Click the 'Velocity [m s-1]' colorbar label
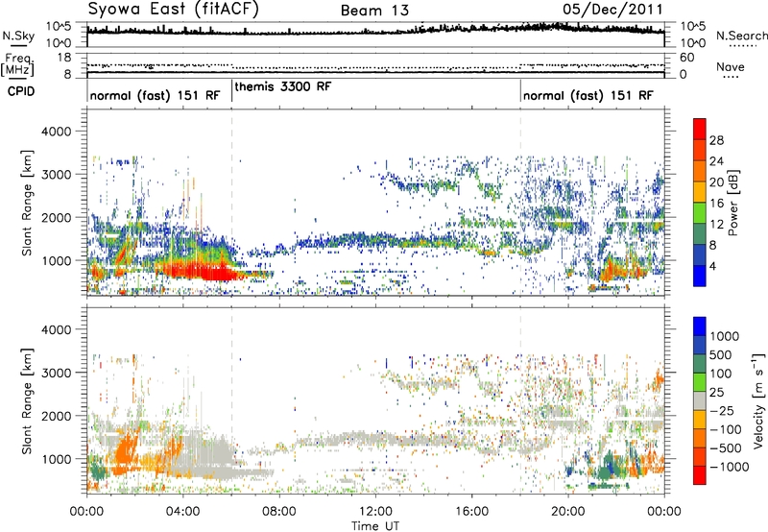The width and height of the screenshot is (768, 532). pos(758,400)
